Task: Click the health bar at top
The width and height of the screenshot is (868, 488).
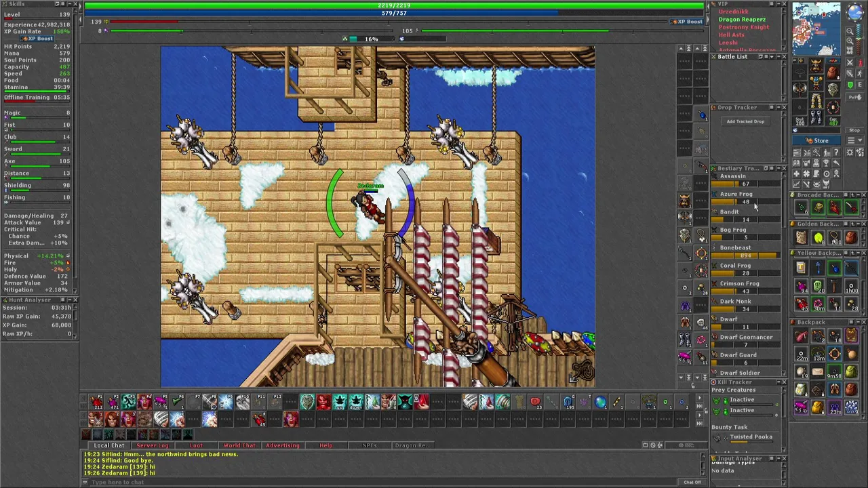Action: pyautogui.click(x=394, y=5)
